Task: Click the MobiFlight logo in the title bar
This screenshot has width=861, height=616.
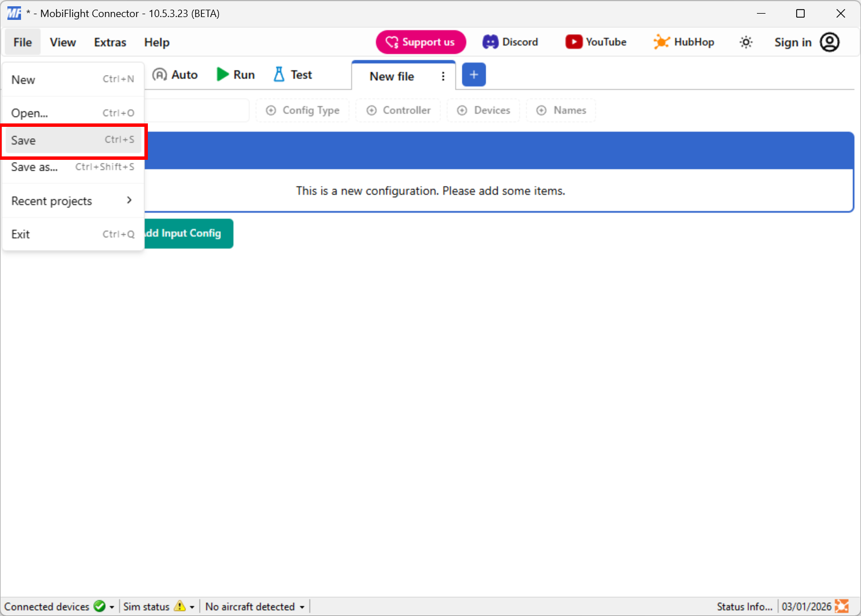Action: (14, 13)
